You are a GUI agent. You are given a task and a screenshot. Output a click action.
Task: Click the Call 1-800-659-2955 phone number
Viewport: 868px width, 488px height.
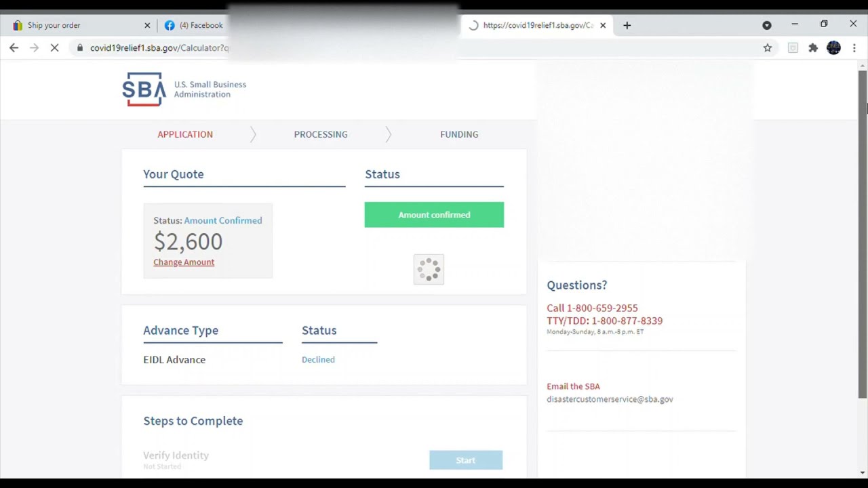pos(592,308)
